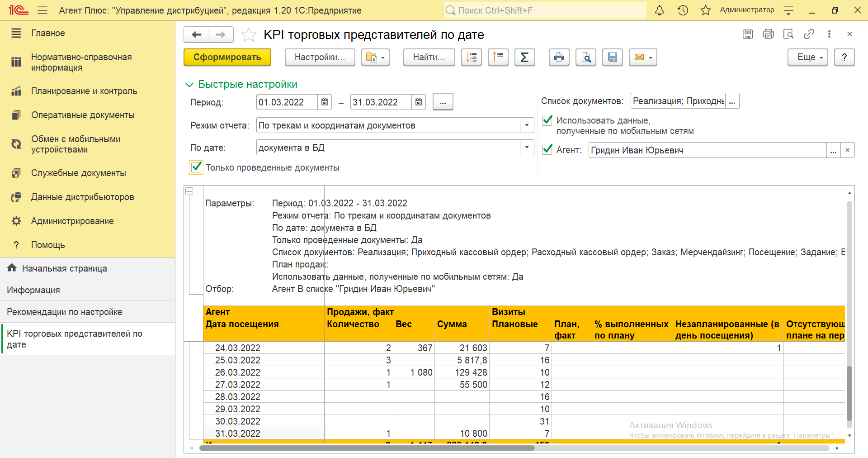Image resolution: width=868 pixels, height=458 pixels.
Task: Click the collapse all groups icon
Action: 498,57
